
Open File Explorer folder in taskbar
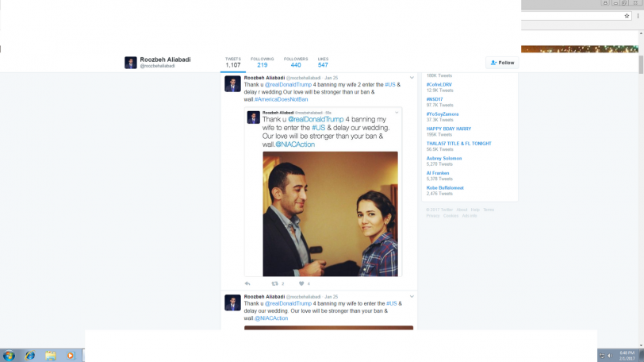pos(51,356)
